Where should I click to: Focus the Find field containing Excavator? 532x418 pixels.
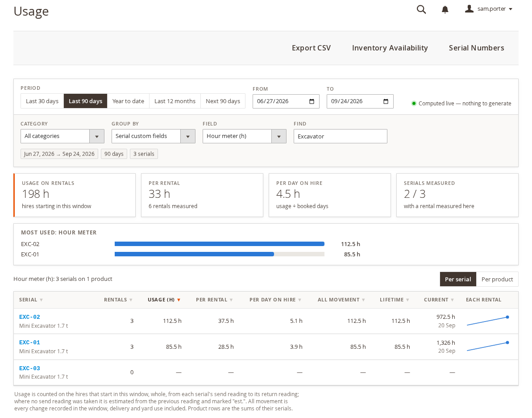[340, 136]
